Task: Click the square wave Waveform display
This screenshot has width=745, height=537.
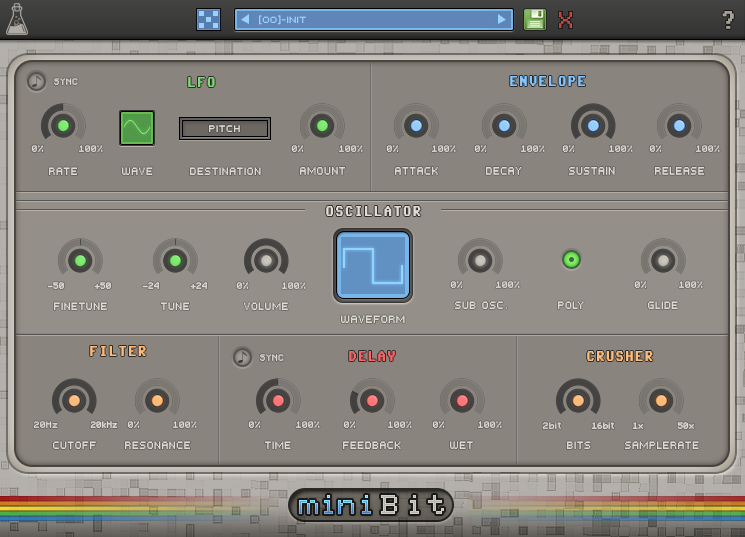Action: (373, 266)
